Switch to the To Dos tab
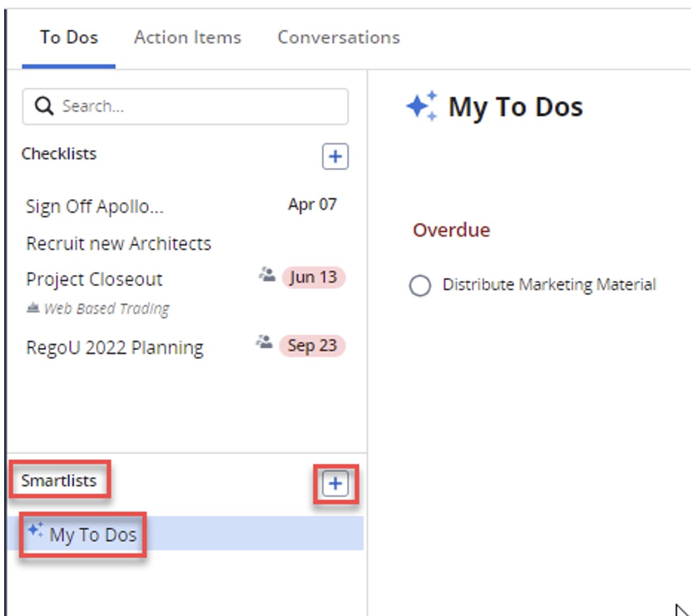The height and width of the screenshot is (616, 691). click(x=69, y=38)
